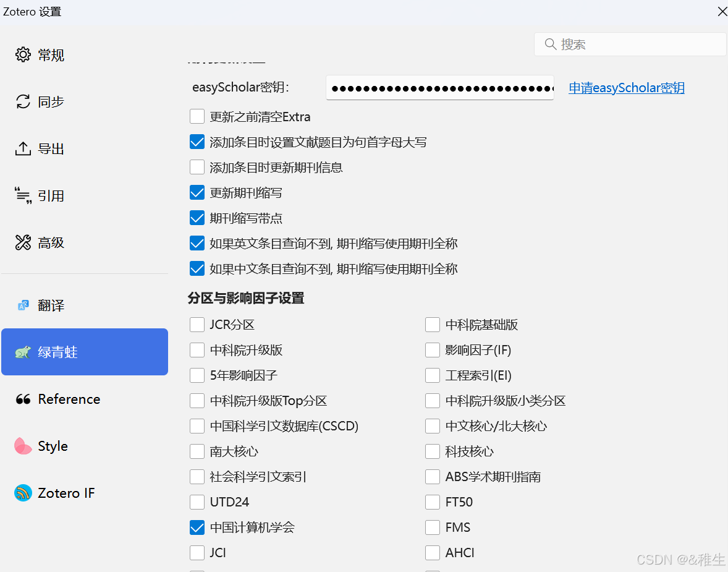Image resolution: width=728 pixels, height=572 pixels.
Task: Enable 社会科学引文索引 checkbox
Action: [197, 476]
